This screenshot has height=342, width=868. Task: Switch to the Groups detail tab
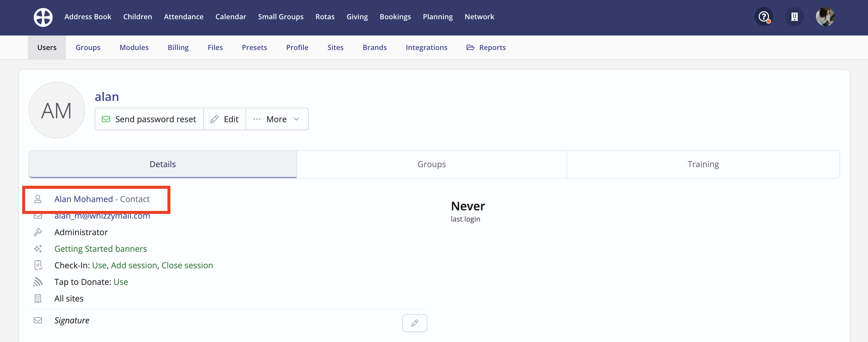point(431,164)
